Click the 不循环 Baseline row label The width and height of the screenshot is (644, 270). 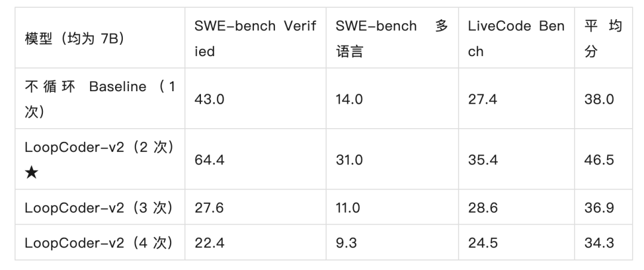[x=100, y=99]
